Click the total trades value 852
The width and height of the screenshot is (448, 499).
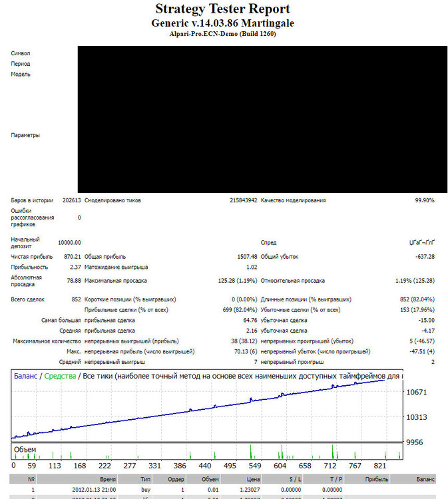point(76,299)
